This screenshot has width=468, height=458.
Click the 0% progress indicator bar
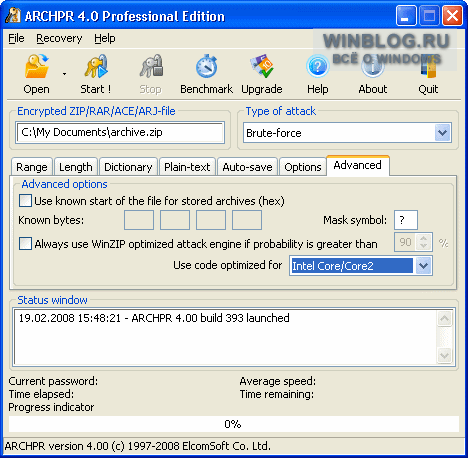tap(234, 424)
